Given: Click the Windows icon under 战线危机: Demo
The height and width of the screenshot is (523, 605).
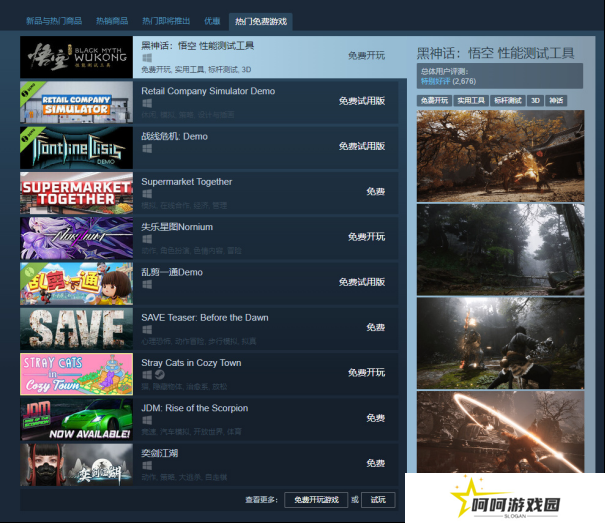Looking at the screenshot, I should 147,149.
